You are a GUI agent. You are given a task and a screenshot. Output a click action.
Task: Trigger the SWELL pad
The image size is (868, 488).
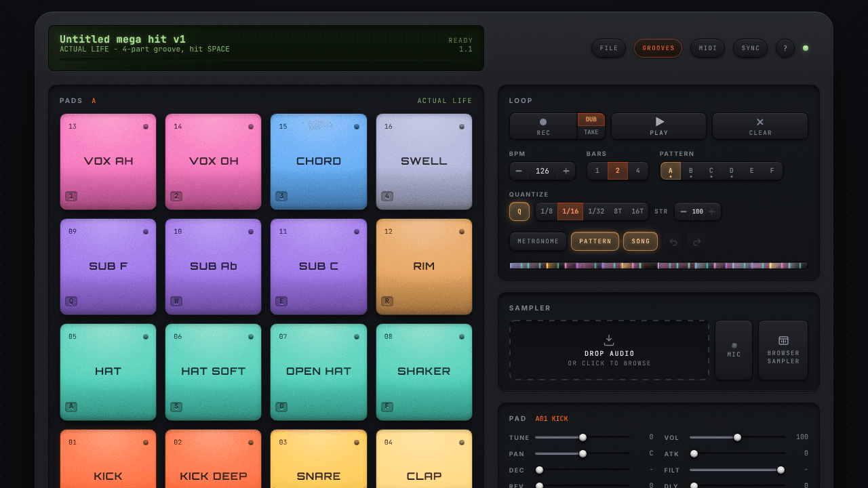(x=424, y=161)
